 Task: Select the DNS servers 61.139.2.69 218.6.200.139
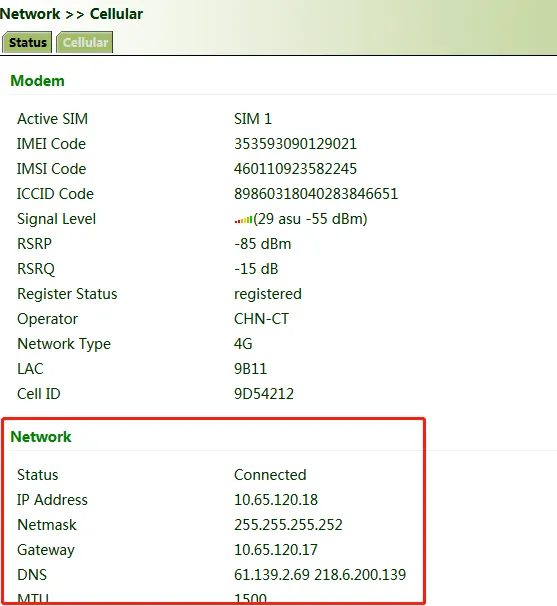pyautogui.click(x=320, y=575)
